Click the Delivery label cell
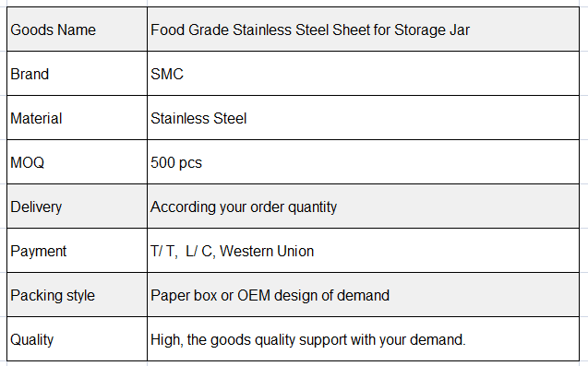This screenshot has width=588, height=366. point(77,206)
